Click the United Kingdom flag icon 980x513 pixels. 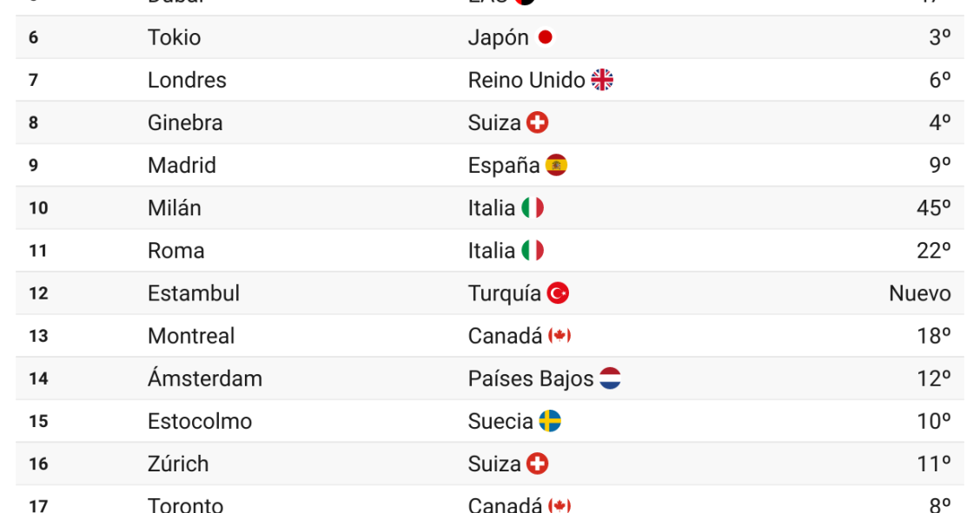click(602, 80)
